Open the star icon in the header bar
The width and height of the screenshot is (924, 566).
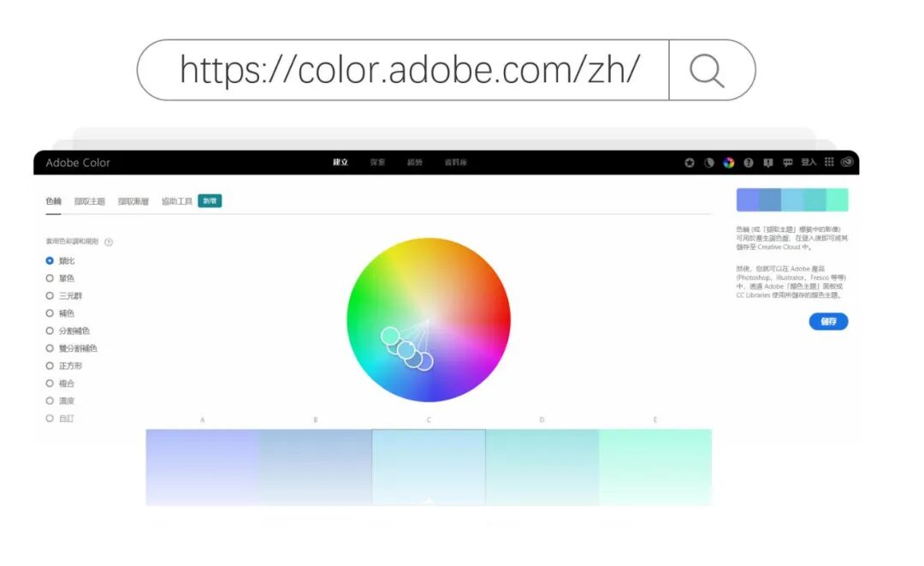pos(690,163)
